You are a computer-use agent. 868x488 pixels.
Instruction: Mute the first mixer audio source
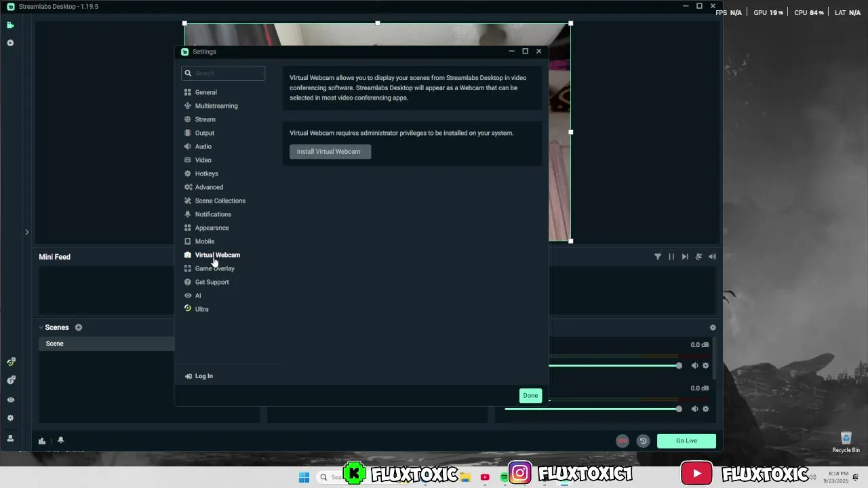point(694,366)
